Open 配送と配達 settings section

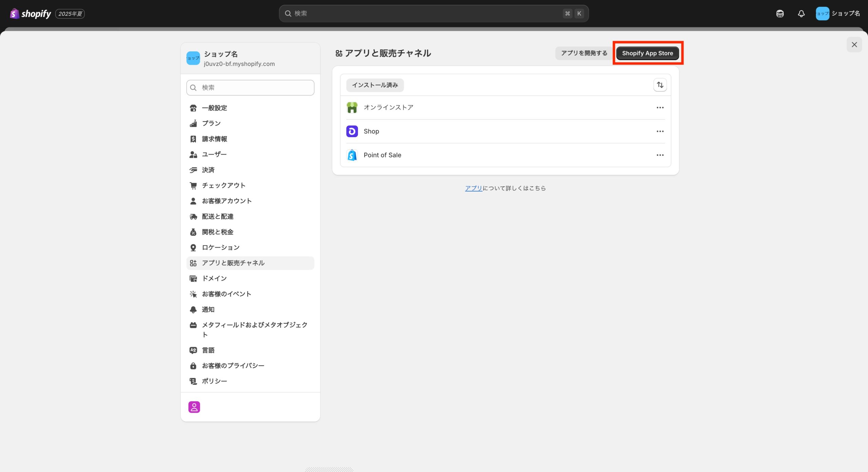(217, 216)
